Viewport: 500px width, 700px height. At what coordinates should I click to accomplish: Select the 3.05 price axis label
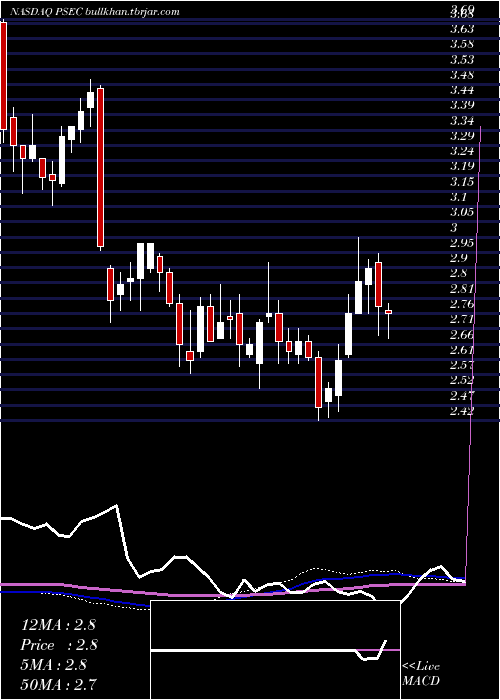[x=462, y=212]
